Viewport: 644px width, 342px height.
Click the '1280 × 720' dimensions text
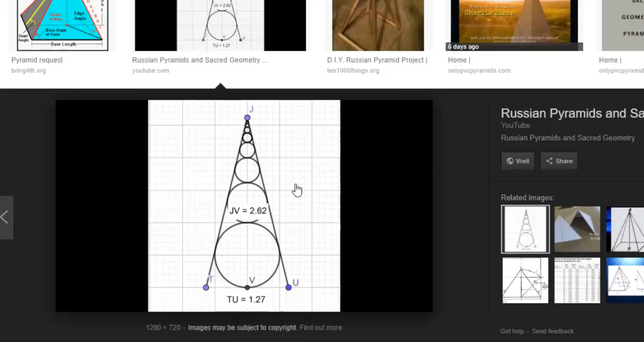163,328
